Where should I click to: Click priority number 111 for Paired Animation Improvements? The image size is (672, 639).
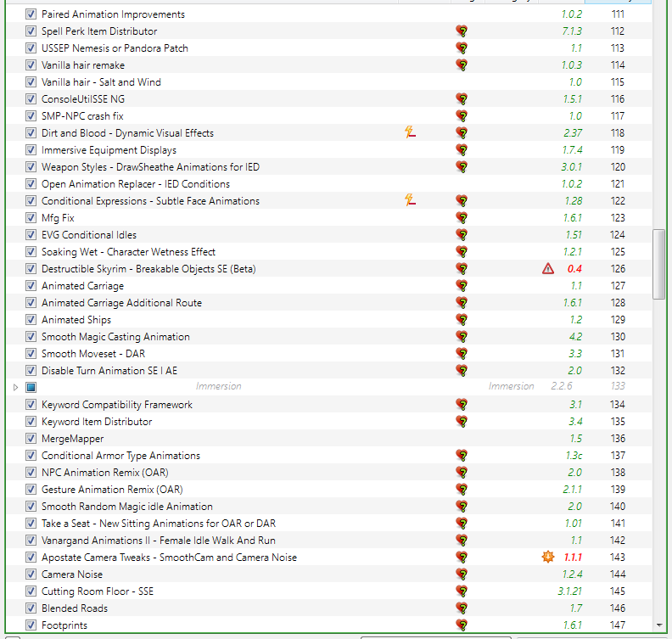click(x=618, y=14)
